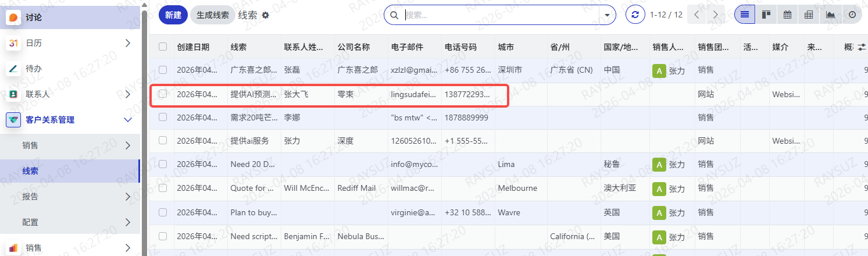Expand the 销售 submenu chevron under CRM

[128, 145]
